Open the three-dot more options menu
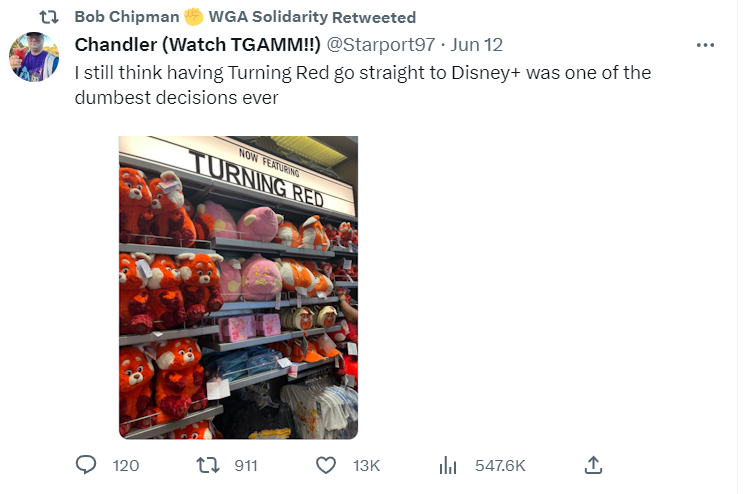Viewport: 748px width, 494px height. 705,45
